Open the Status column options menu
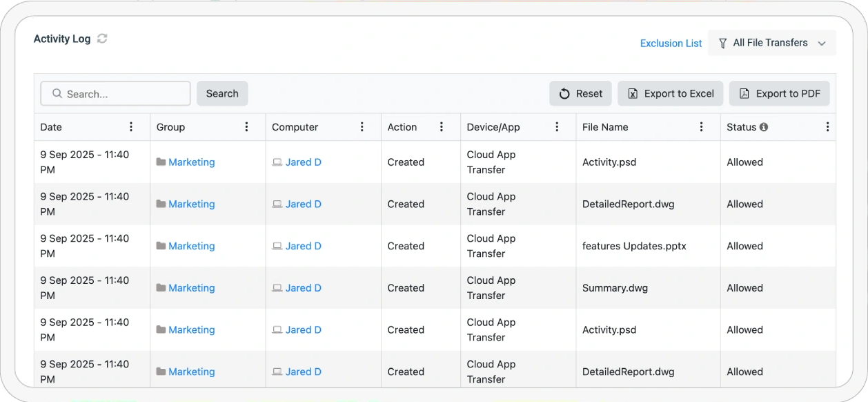This screenshot has height=402, width=868. (827, 127)
